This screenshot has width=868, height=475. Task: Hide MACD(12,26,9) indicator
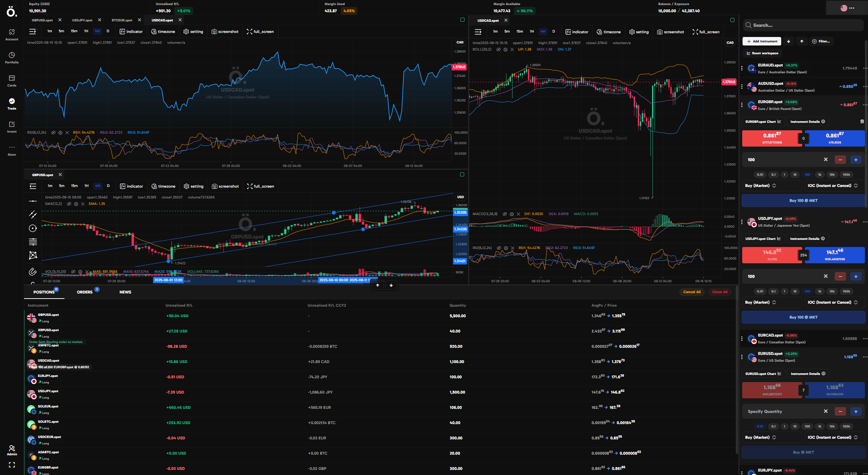[505, 214]
